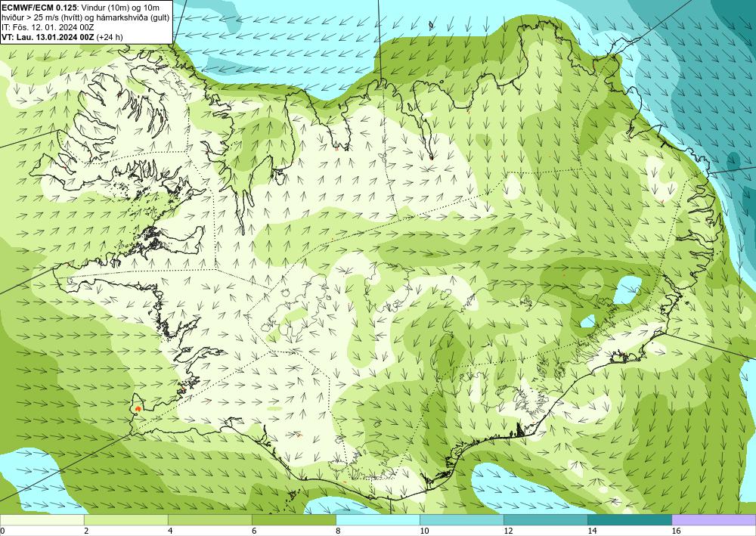Click the larger cyan wind patch in the east
Screen dimensions: 756x536
click(x=628, y=290)
